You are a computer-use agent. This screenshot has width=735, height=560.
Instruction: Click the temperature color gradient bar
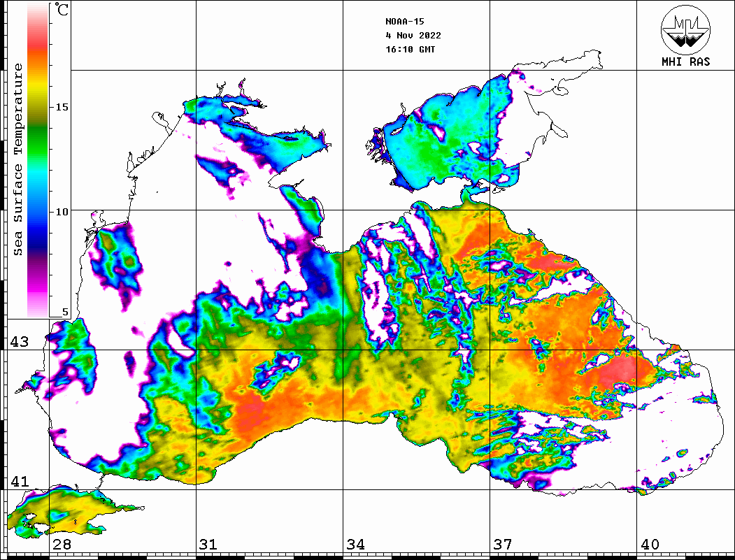(x=38, y=160)
